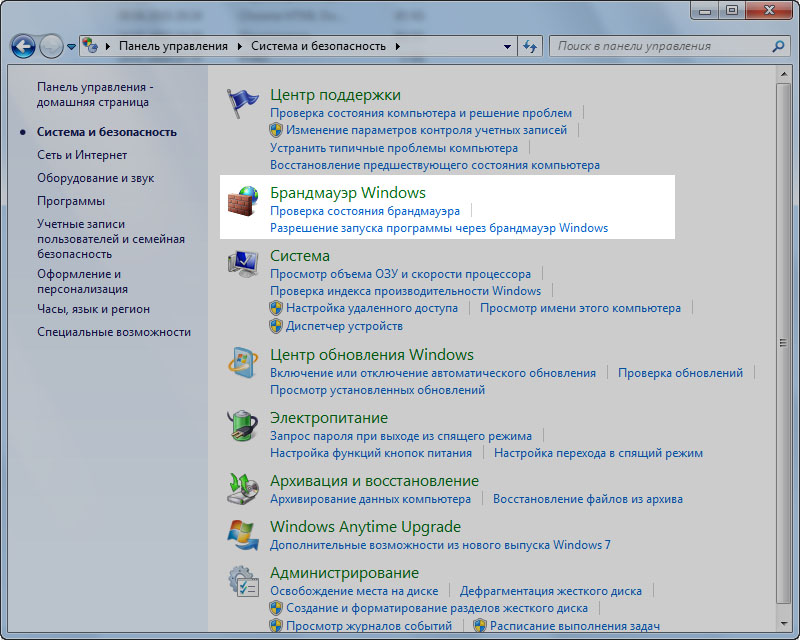Open Панель управления breadcrumb segment
Screen dimensions: 800x640
(173, 46)
